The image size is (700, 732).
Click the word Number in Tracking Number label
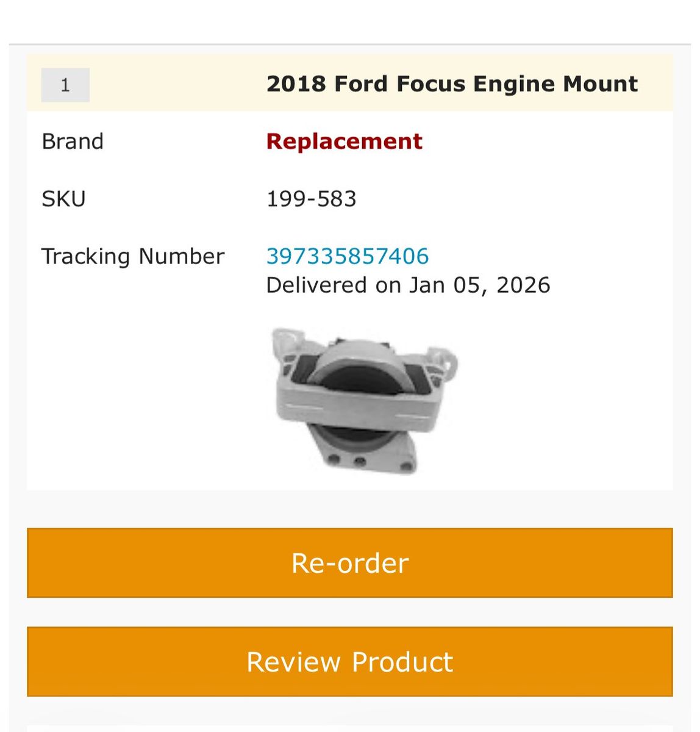(181, 256)
